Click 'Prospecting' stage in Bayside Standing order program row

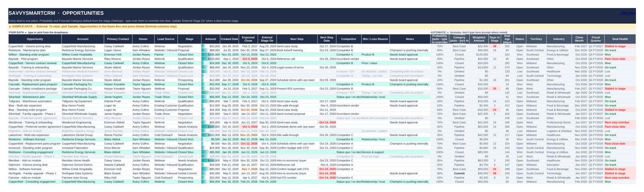click(190, 80)
